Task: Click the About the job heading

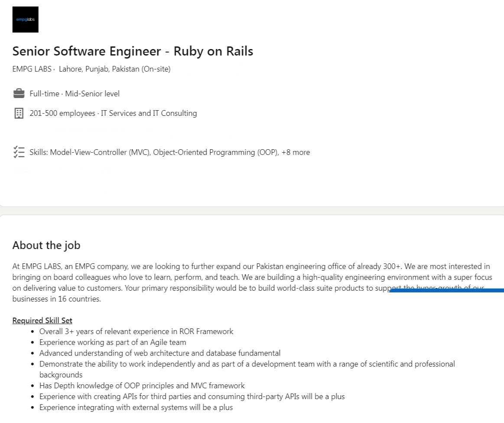Action: (x=46, y=245)
